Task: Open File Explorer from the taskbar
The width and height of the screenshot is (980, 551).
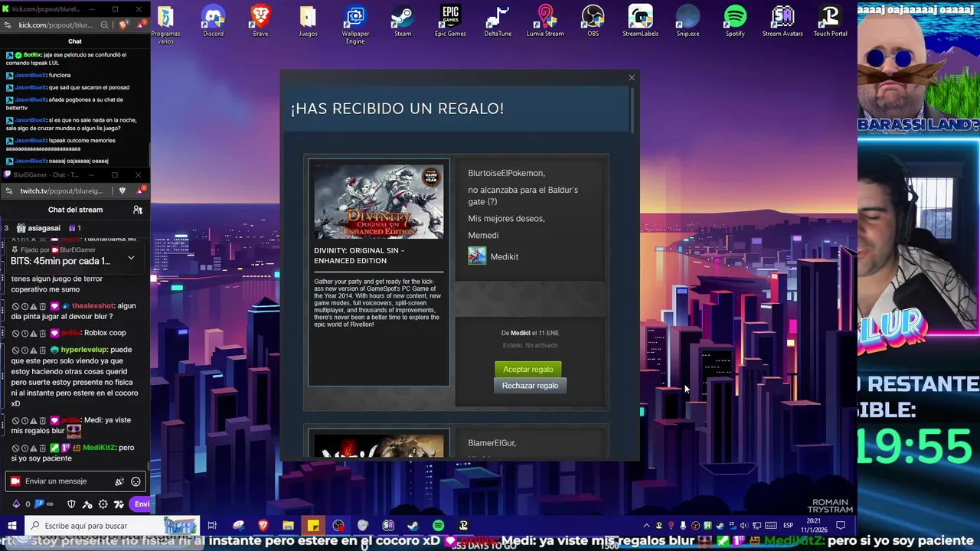Action: pyautogui.click(x=288, y=526)
